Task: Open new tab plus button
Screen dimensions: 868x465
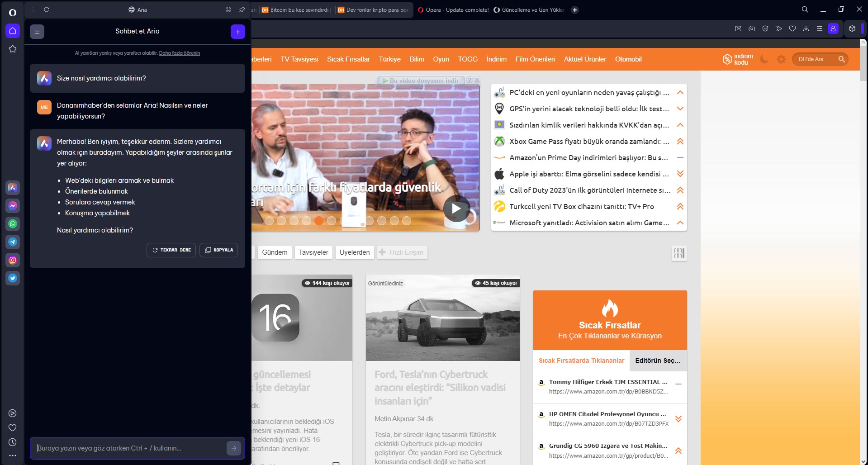Action: [x=575, y=10]
